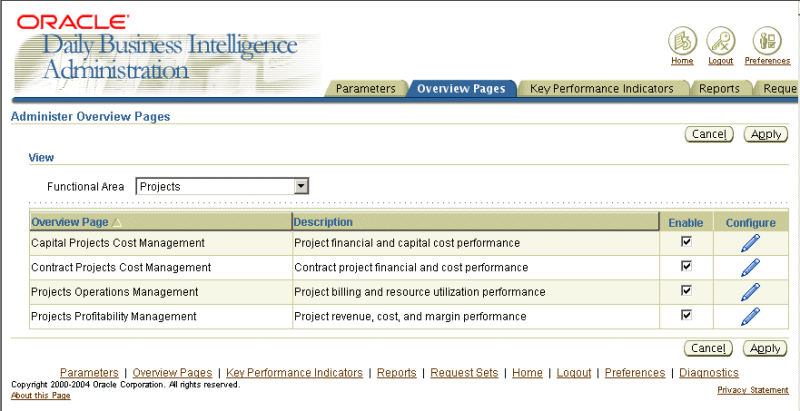Click the top Cancel button

709,134
